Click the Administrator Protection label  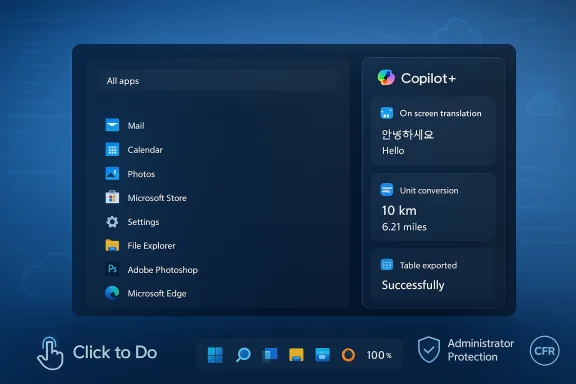click(x=480, y=350)
